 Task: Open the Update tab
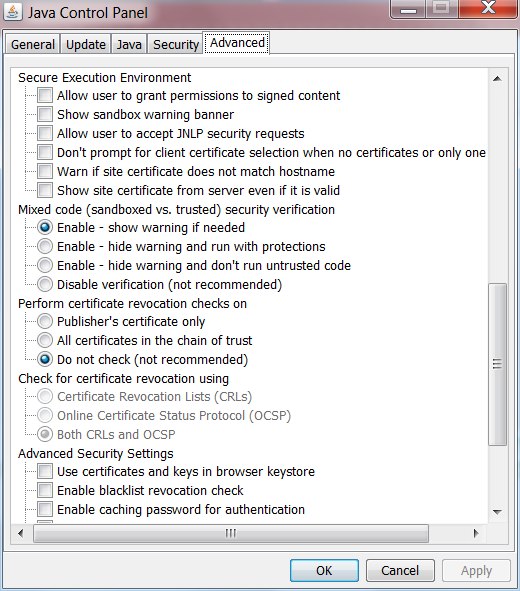tap(86, 44)
